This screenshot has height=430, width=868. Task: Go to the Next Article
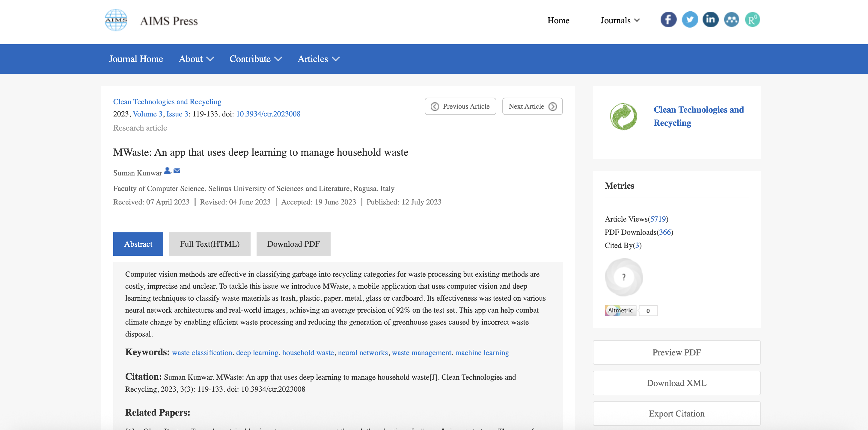point(532,106)
